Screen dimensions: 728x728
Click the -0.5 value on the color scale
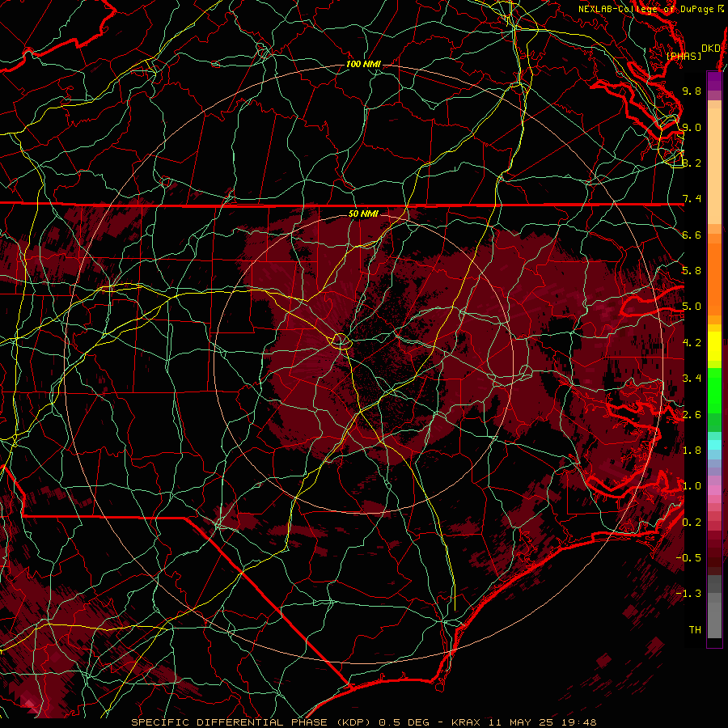(688, 558)
